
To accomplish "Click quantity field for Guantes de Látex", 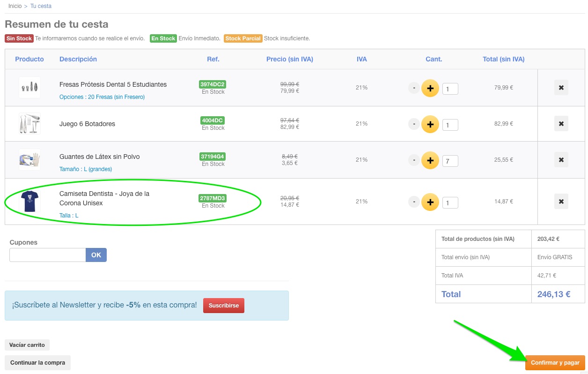I will [450, 161].
